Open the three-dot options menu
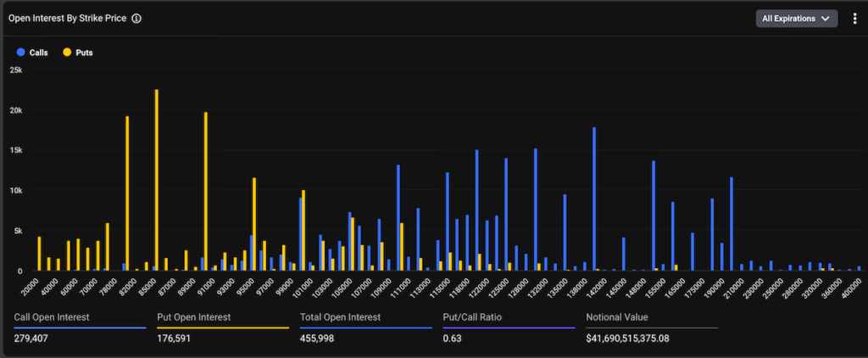 pyautogui.click(x=854, y=19)
